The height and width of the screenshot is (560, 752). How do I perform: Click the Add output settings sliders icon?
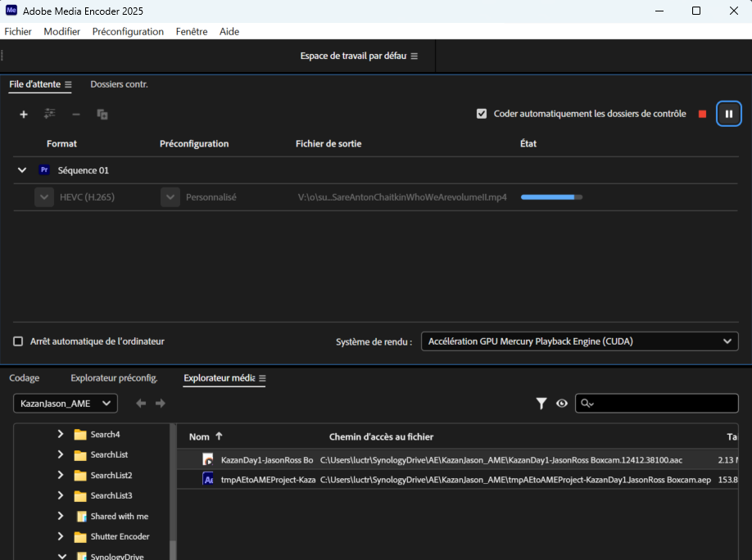[50, 114]
